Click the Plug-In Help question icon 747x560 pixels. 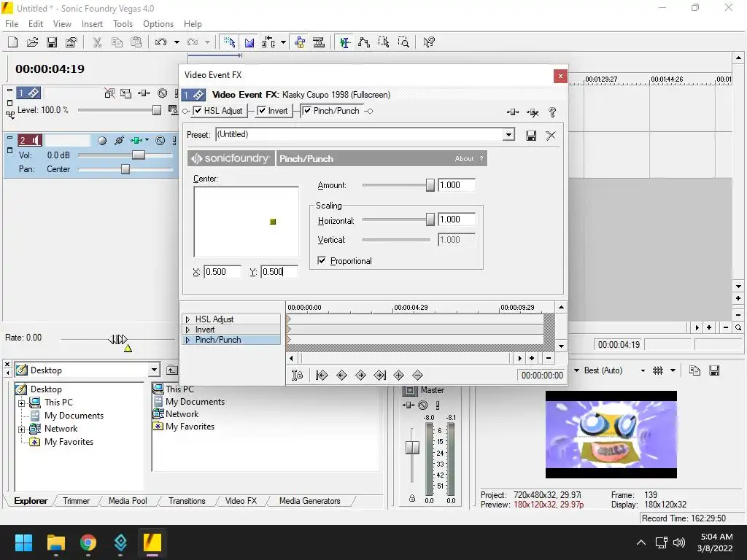click(552, 112)
